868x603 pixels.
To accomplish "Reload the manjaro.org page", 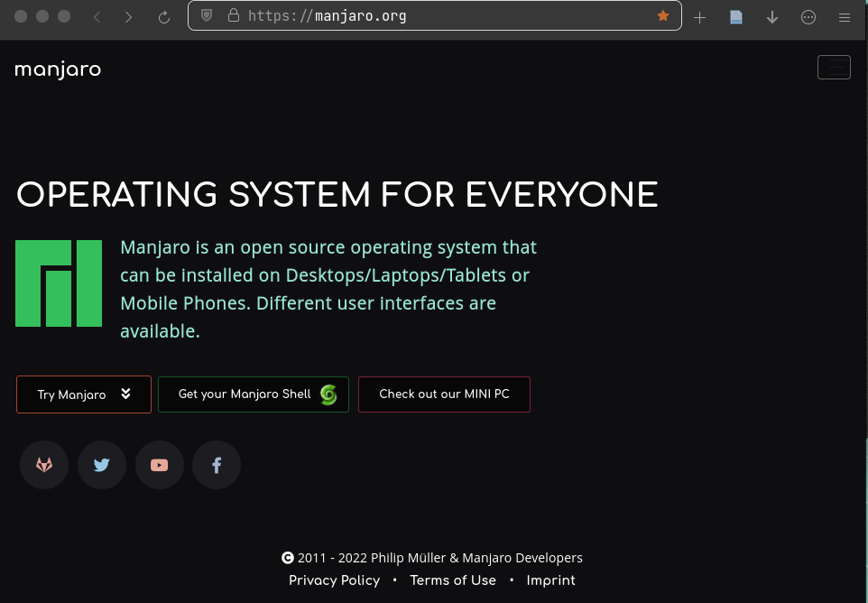I will pyautogui.click(x=164, y=17).
